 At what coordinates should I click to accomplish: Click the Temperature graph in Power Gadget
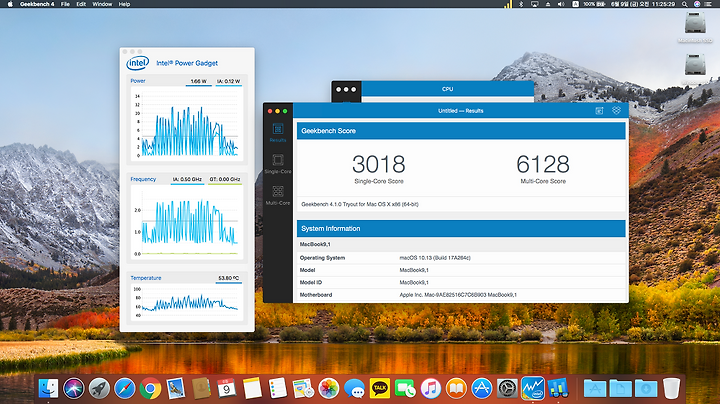click(x=187, y=302)
